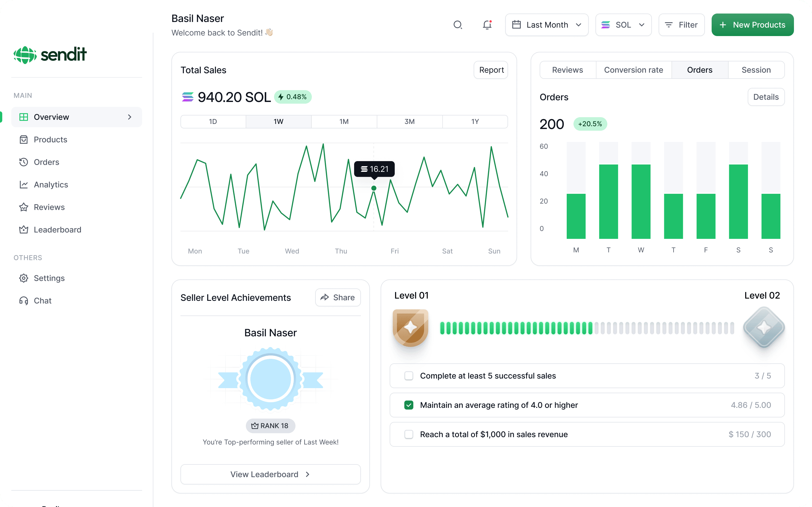The width and height of the screenshot is (812, 507).
Task: Open notifications bell icon
Action: (487, 25)
